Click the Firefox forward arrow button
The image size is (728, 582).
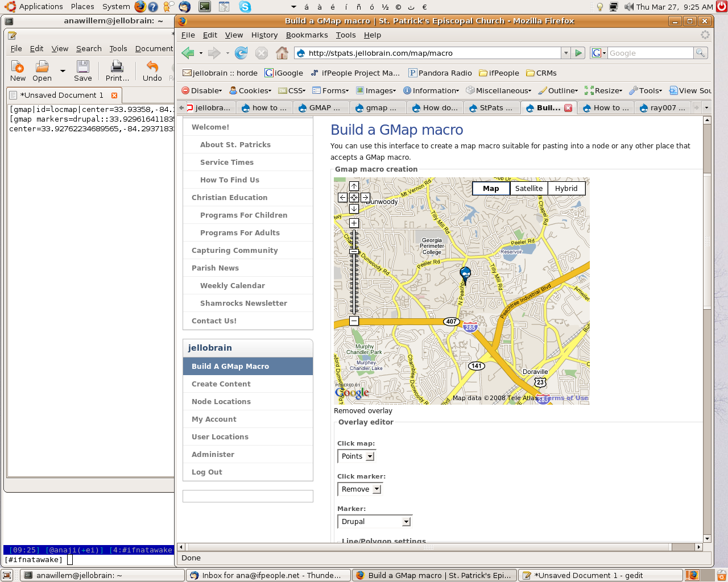click(214, 53)
